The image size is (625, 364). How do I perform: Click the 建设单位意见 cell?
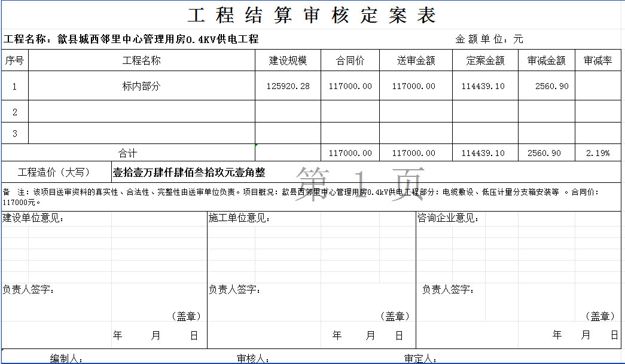(33, 218)
